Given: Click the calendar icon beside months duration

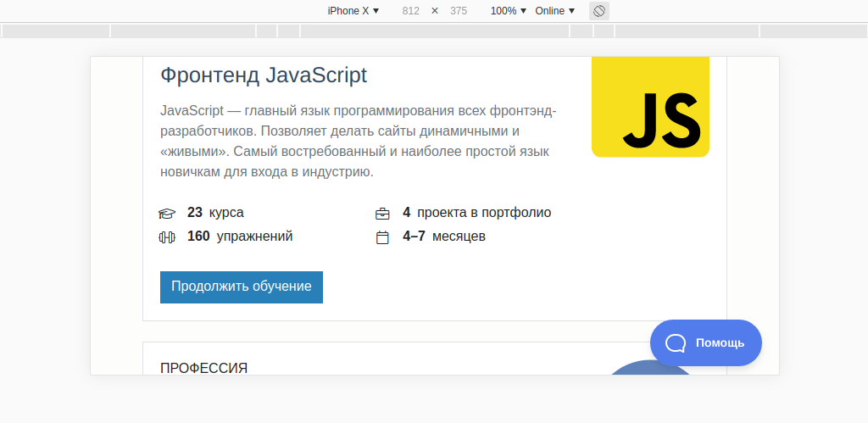Looking at the screenshot, I should coord(382,237).
